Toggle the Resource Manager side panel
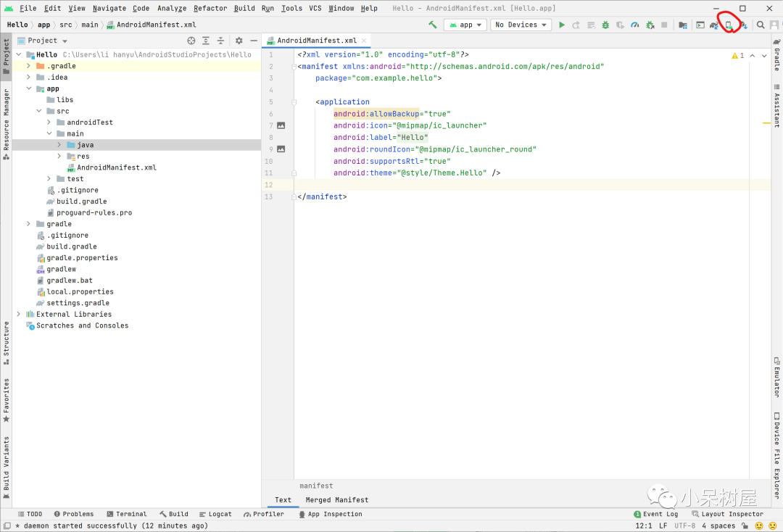Screen dimensions: 783x532 click(7, 120)
